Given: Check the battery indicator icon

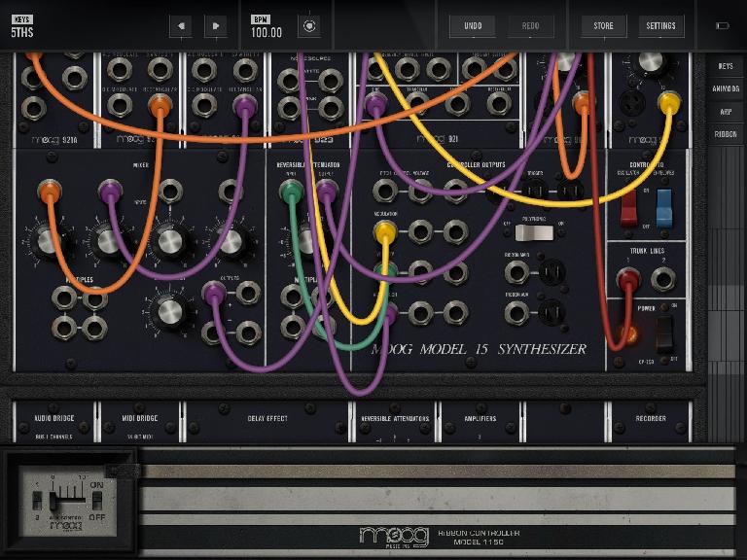Looking at the screenshot, I should pyautogui.click(x=723, y=25).
